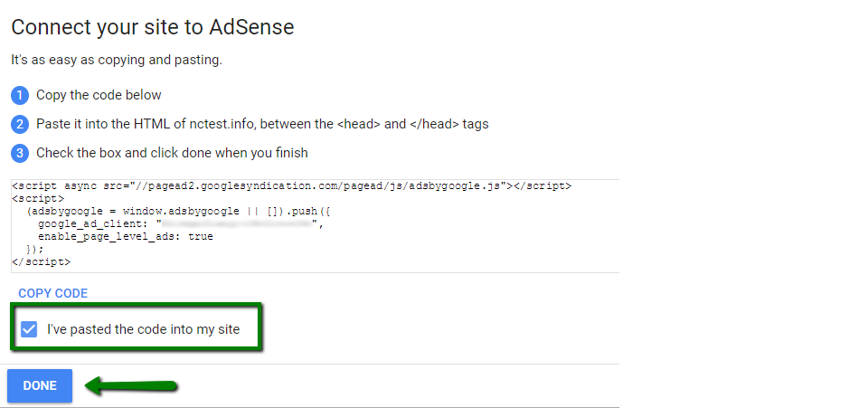Click the green arrow pointing at DONE
The image size is (868, 408).
(x=131, y=386)
